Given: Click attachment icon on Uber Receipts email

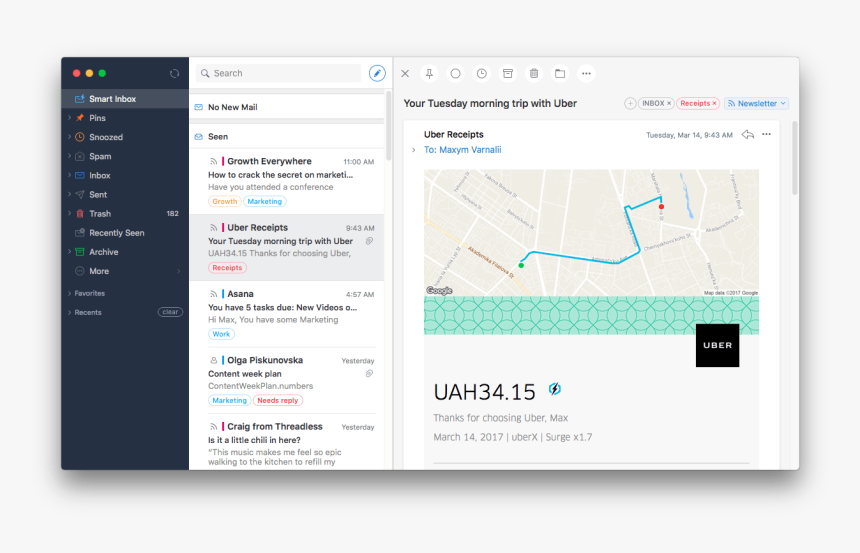Looking at the screenshot, I should click(x=370, y=241).
